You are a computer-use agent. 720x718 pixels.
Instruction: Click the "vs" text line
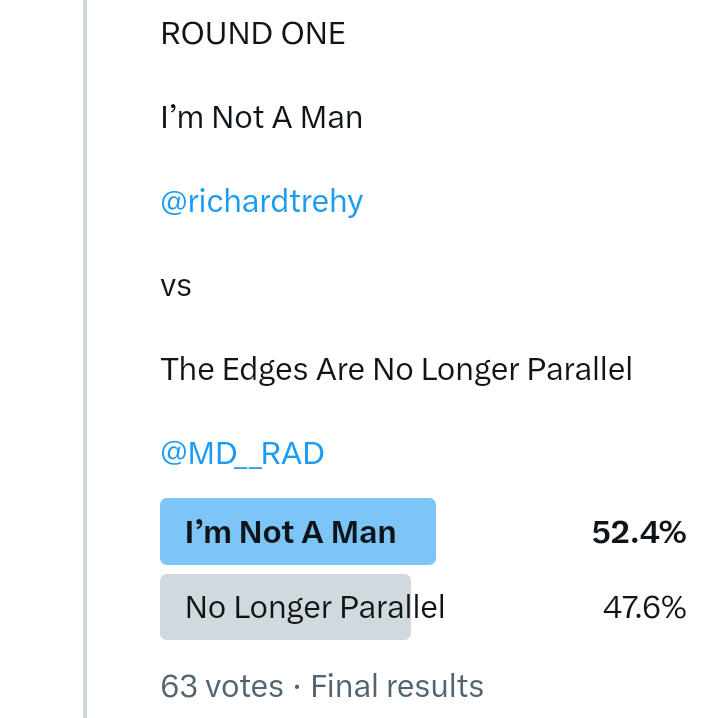pyautogui.click(x=176, y=287)
